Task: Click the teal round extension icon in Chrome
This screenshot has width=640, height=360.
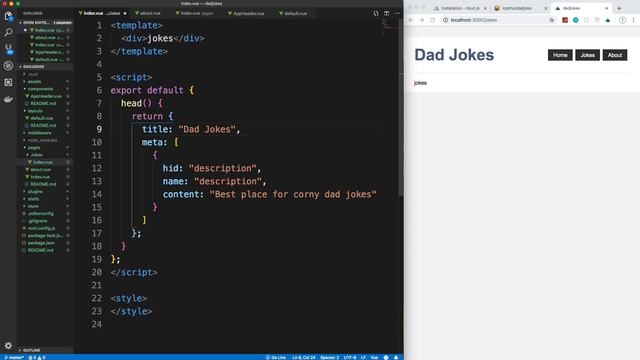Action: tap(576, 20)
